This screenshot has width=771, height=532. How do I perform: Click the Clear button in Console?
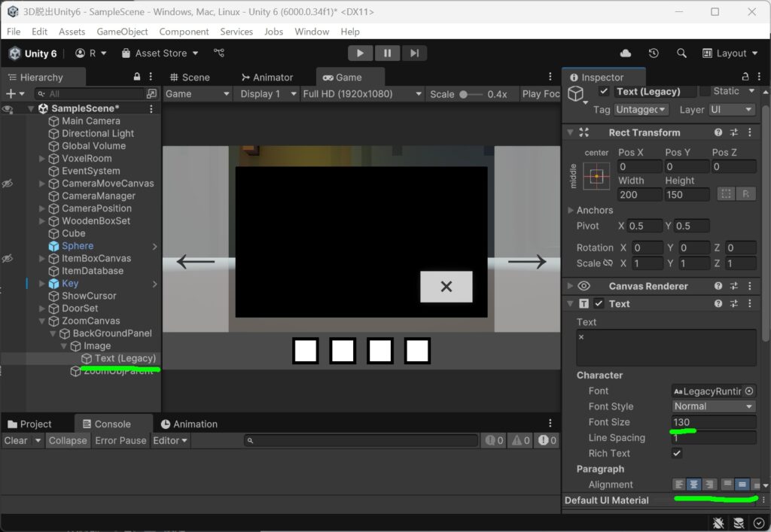[x=16, y=441]
